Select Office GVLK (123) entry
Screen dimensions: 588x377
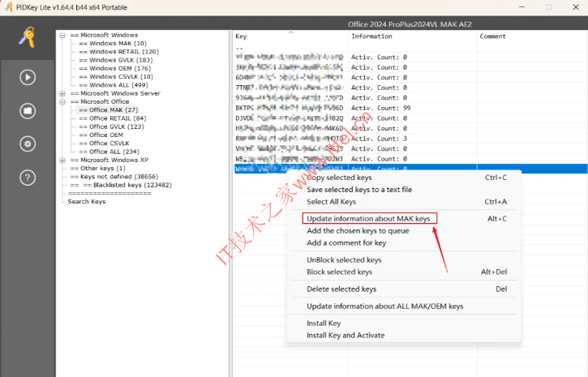(111, 126)
